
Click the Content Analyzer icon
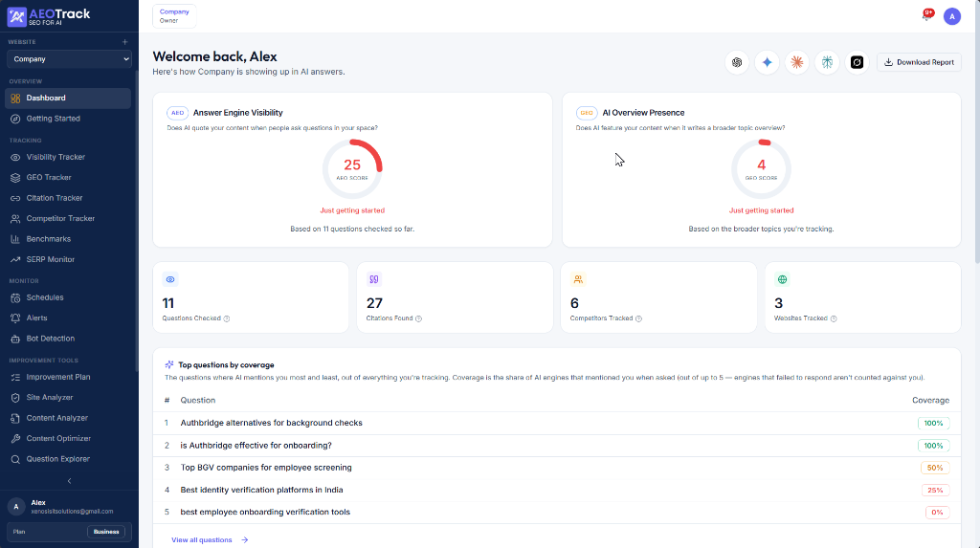[x=15, y=418]
